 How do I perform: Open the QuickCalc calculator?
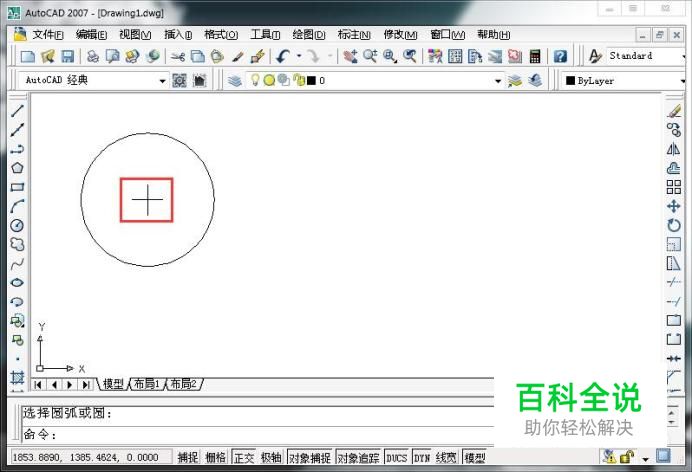click(x=535, y=56)
